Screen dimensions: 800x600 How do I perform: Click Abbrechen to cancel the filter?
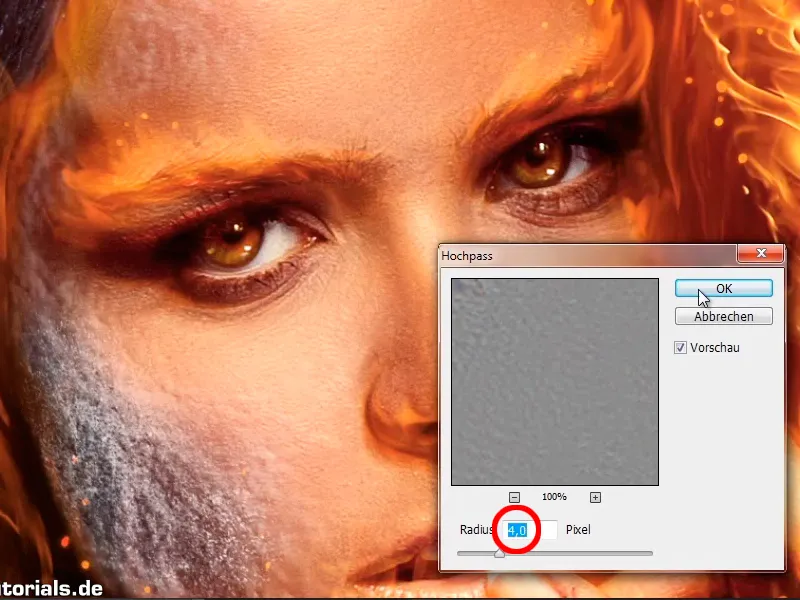point(723,316)
